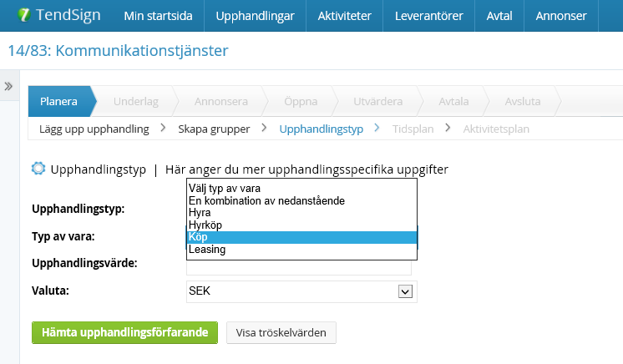Click the Upphandlingstyp gear icon
This screenshot has height=364, width=623.
pyautogui.click(x=38, y=169)
